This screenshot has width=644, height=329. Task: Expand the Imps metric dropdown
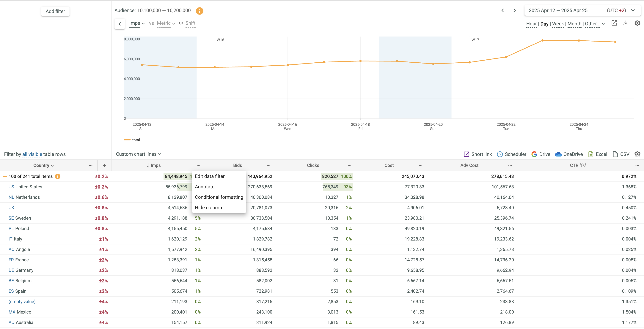[x=137, y=23]
